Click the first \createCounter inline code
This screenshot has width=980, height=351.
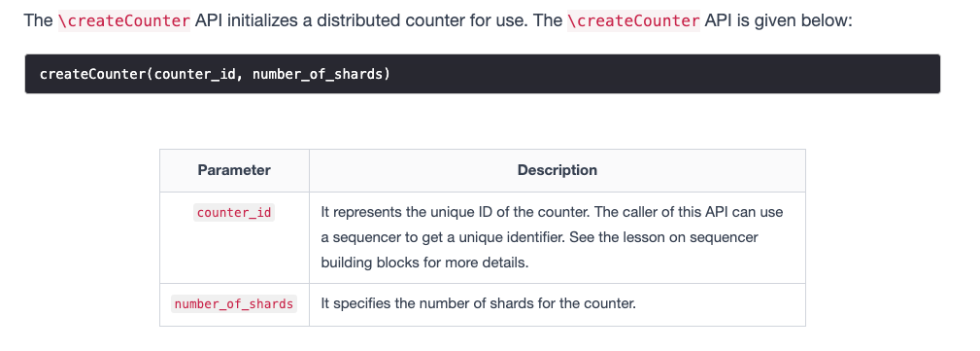(123, 20)
